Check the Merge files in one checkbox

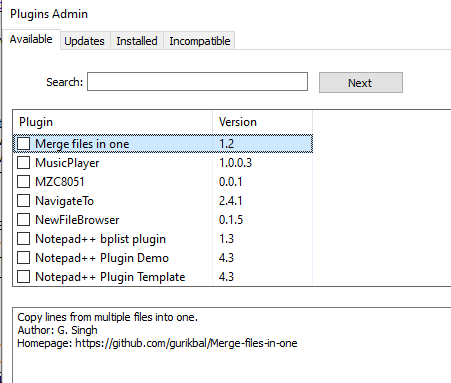24,144
